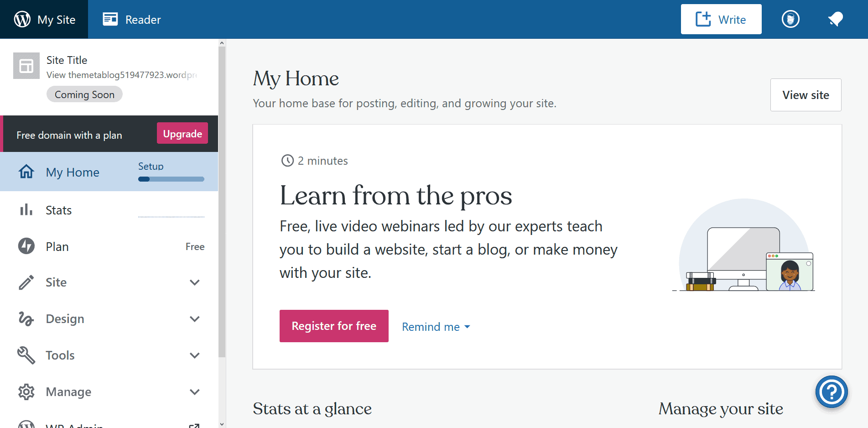Expand the Site menu chevron

[195, 282]
